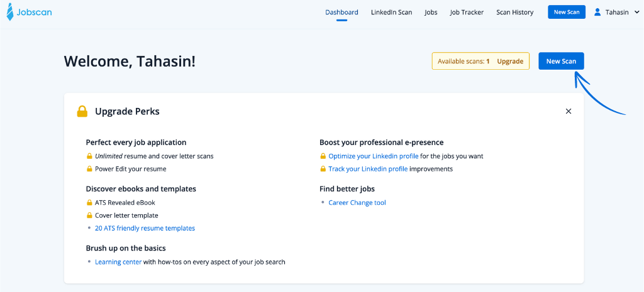The image size is (644, 292).
Task: Click the user profile avatar icon
Action: (597, 13)
